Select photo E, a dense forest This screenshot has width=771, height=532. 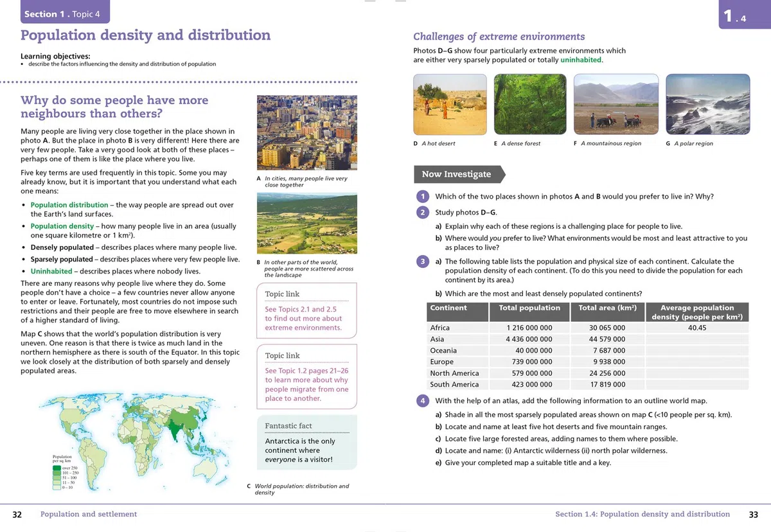(530, 104)
